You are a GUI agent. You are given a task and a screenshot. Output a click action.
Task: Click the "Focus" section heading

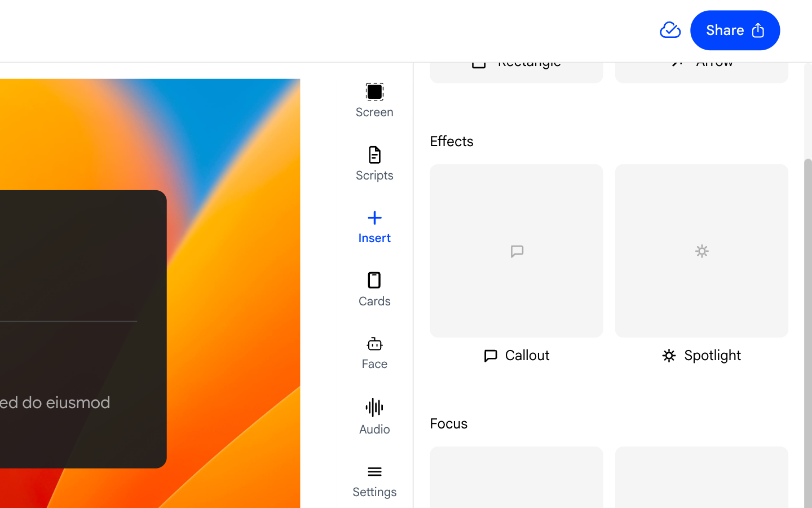[449, 423]
